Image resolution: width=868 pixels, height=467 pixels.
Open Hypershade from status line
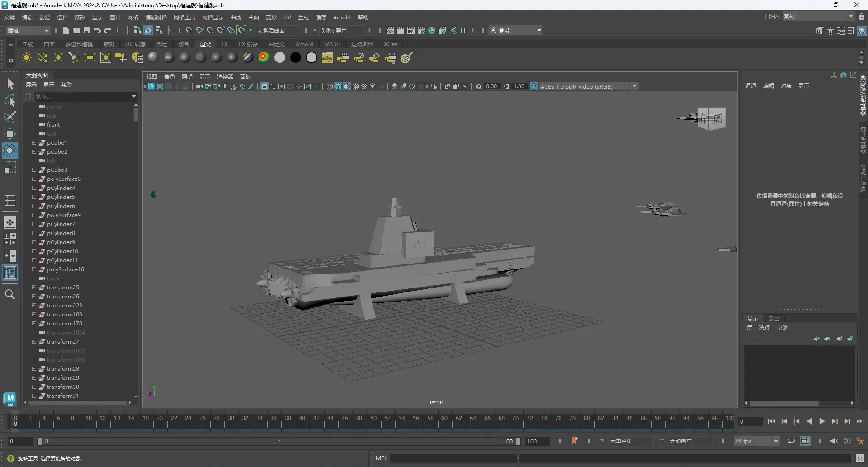coord(432,30)
